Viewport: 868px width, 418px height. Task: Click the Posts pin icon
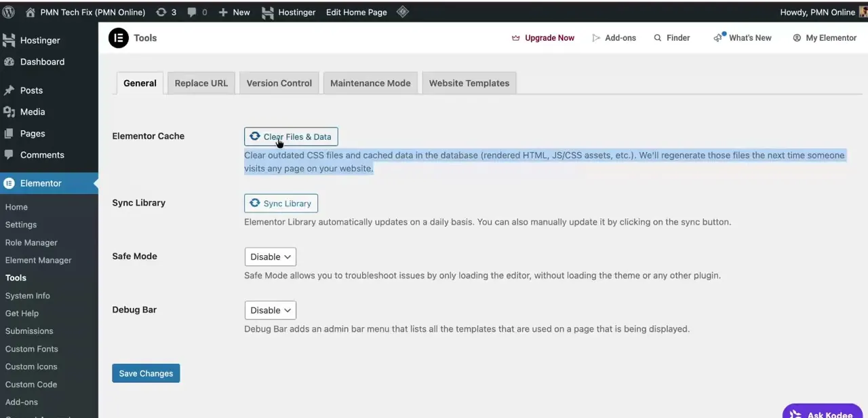coord(9,90)
